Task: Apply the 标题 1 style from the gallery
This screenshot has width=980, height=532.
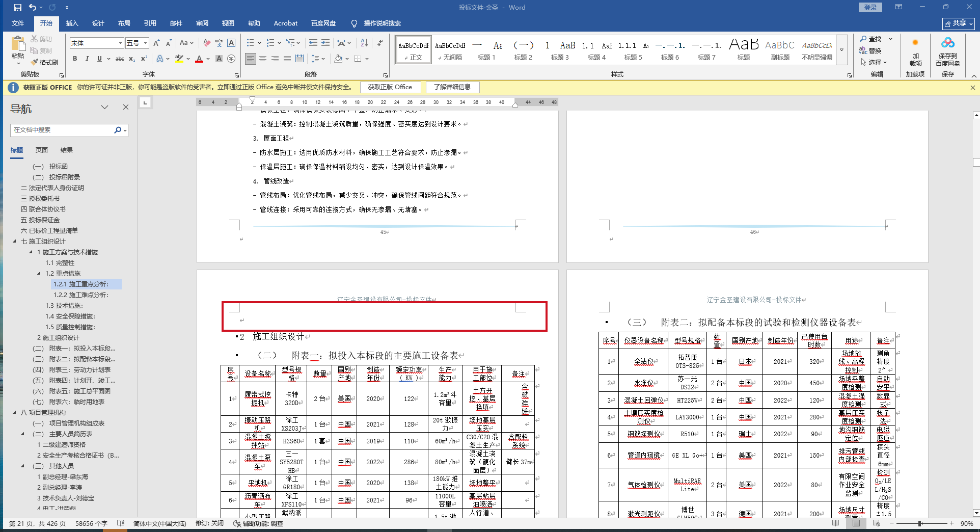Action: (x=486, y=50)
